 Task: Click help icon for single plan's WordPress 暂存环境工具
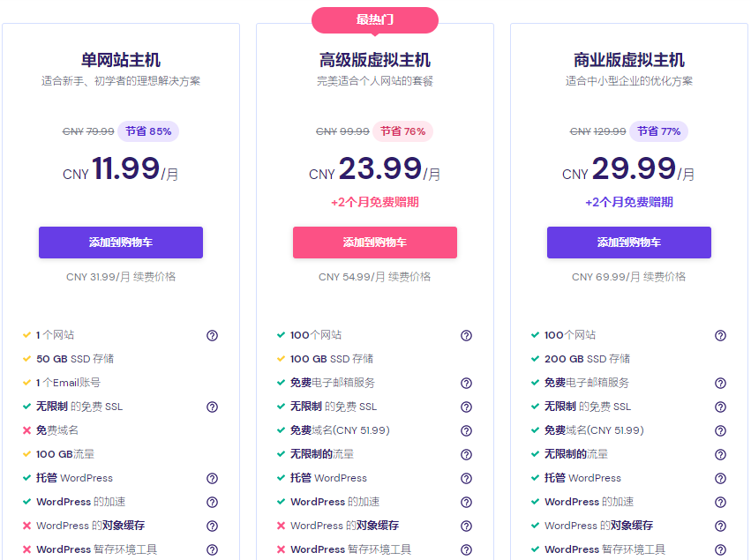(212, 549)
